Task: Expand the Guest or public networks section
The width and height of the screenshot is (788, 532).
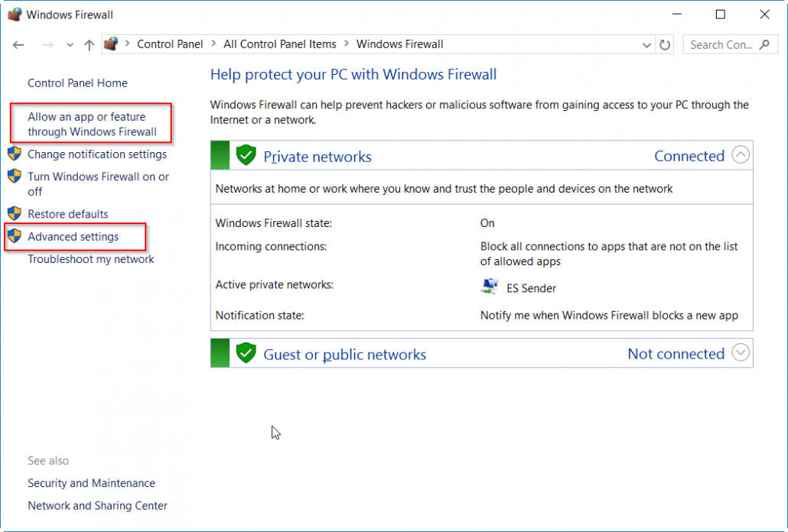Action: click(x=740, y=352)
